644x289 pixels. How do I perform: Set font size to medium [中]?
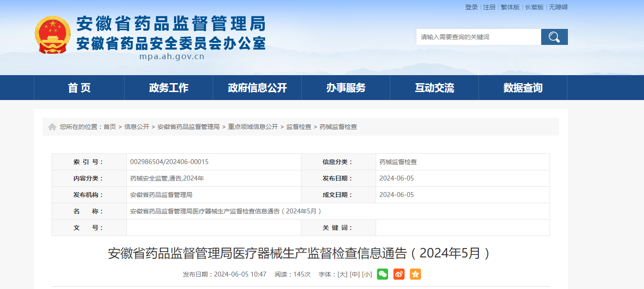(x=355, y=274)
